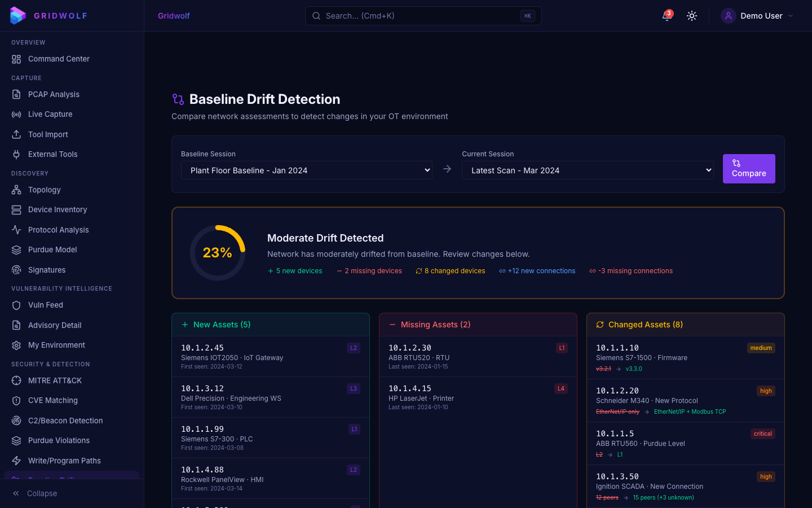Screen dimensions: 812x508
Task: Click the Baseline Drift Detection title icon
Action: pyautogui.click(x=178, y=99)
